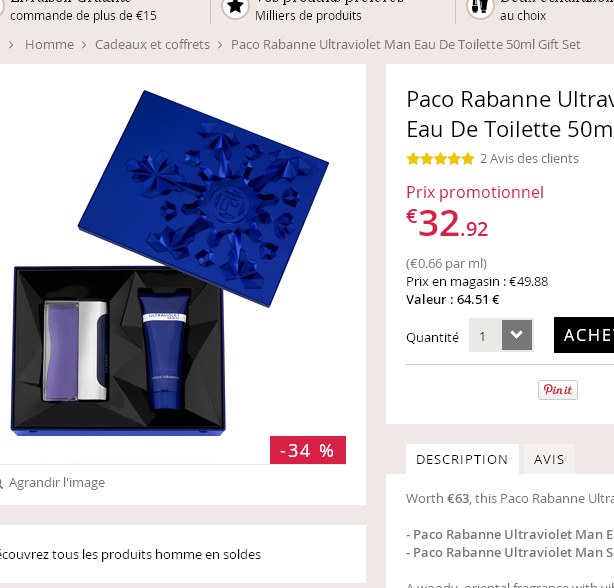The width and height of the screenshot is (614, 588).
Task: Click the samples icon beside au choix
Action: tap(480, 7)
